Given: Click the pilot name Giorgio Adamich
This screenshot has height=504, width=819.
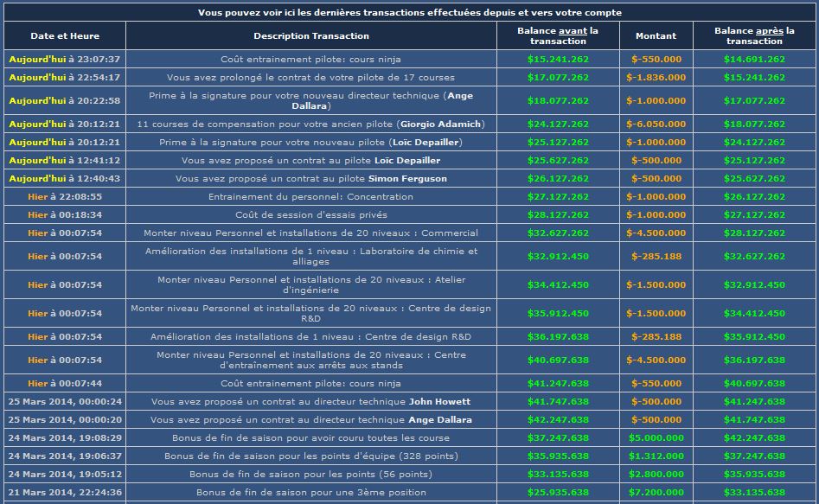Looking at the screenshot, I should (x=440, y=124).
